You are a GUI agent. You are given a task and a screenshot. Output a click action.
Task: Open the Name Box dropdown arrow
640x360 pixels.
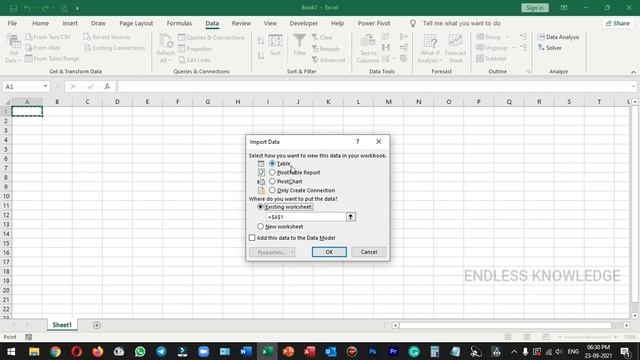(45, 87)
